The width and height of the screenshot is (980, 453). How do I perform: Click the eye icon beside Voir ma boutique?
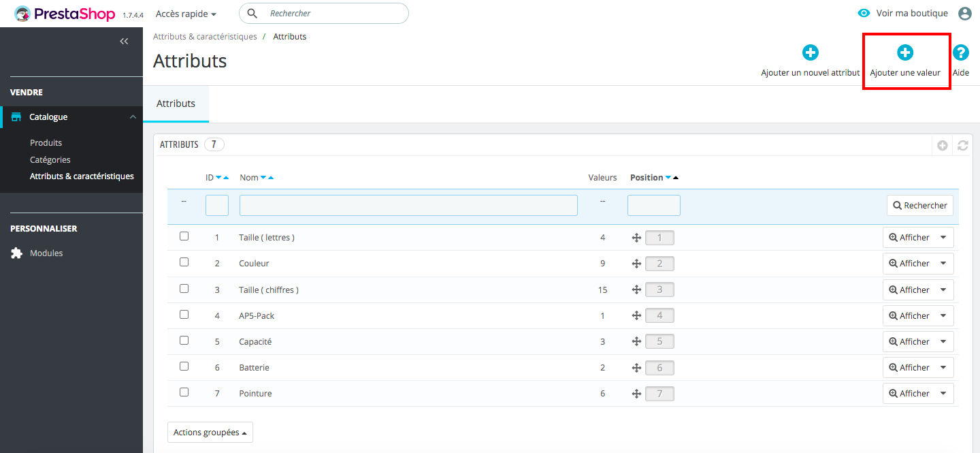(x=864, y=13)
